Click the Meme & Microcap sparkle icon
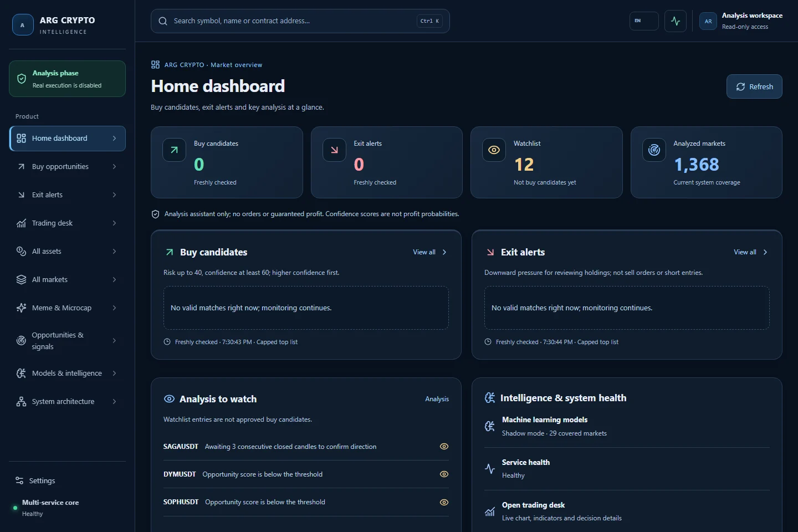 21,308
